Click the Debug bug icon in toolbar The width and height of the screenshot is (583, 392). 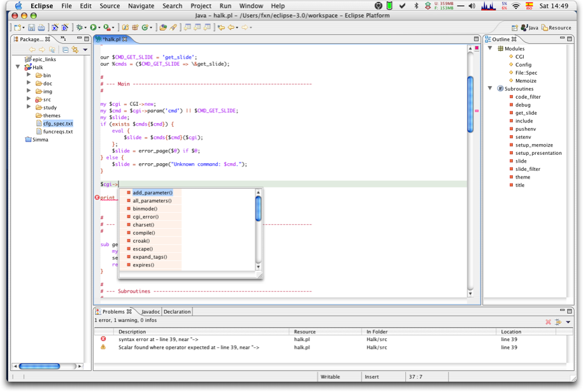point(80,27)
